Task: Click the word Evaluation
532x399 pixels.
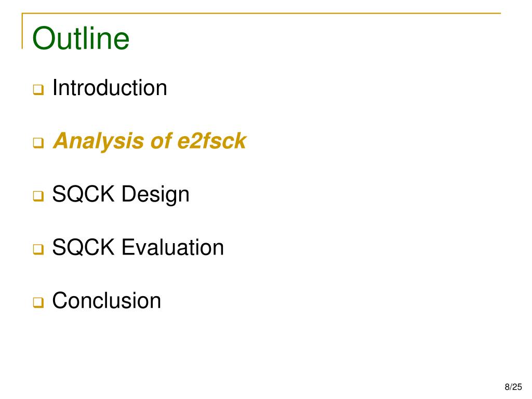Action: coord(172,247)
